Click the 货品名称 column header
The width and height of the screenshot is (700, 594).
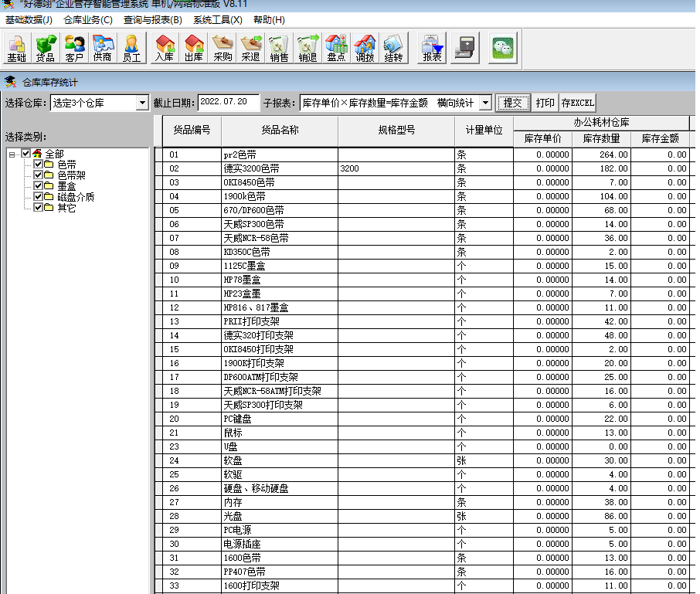pos(280,131)
